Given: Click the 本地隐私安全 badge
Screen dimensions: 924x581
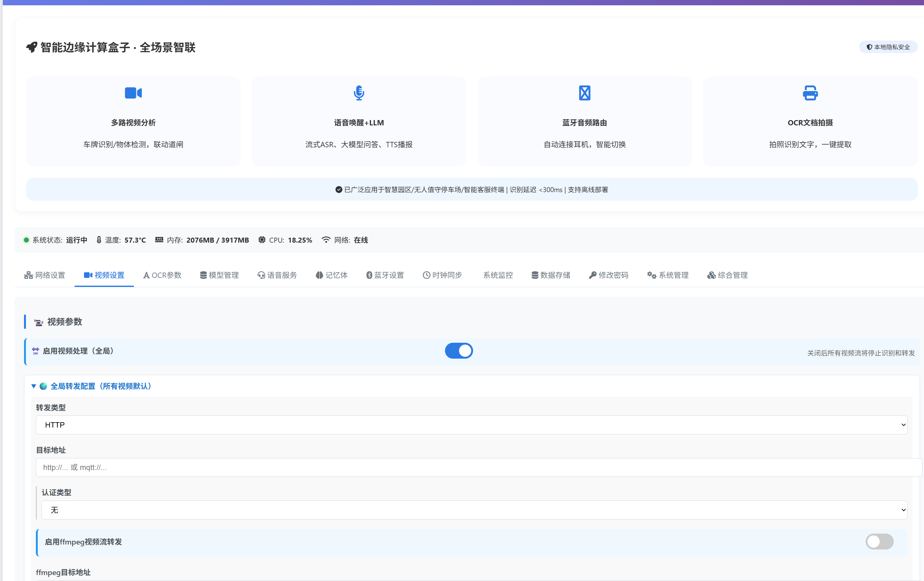Looking at the screenshot, I should pyautogui.click(x=888, y=47).
